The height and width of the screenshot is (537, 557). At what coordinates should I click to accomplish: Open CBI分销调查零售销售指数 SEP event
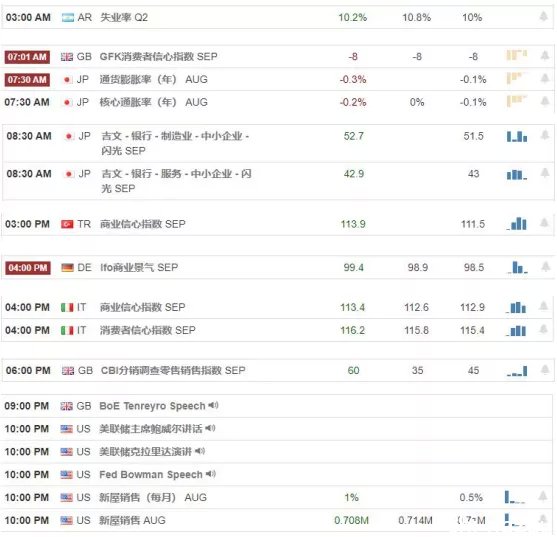pyautogui.click(x=173, y=370)
